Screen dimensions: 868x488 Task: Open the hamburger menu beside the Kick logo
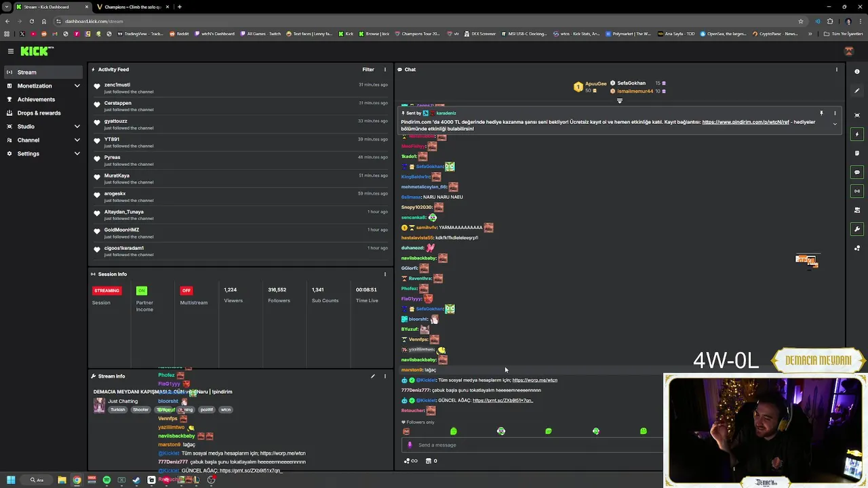click(11, 51)
